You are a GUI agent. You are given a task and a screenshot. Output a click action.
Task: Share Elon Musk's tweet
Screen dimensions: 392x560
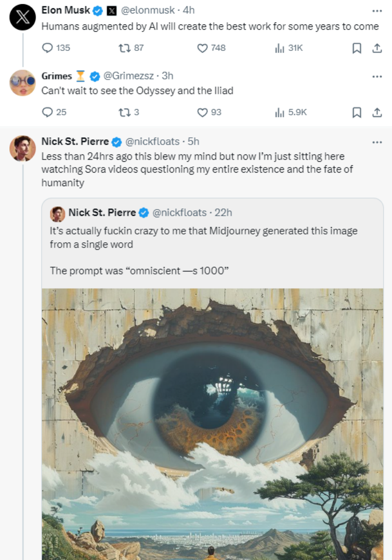point(377,48)
